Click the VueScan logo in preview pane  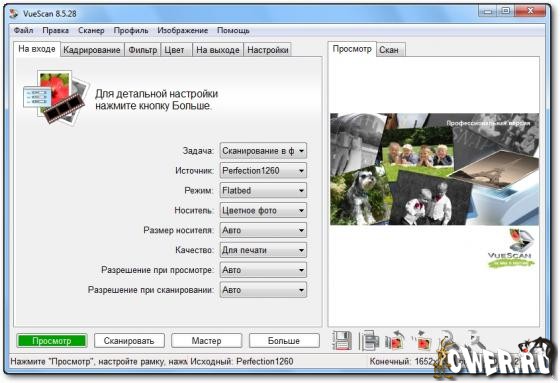point(511,249)
